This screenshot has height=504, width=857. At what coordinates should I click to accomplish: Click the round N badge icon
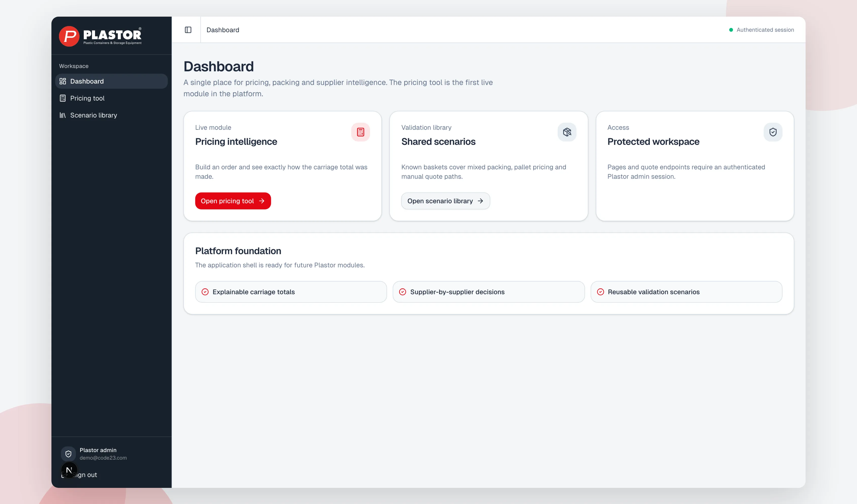69,470
